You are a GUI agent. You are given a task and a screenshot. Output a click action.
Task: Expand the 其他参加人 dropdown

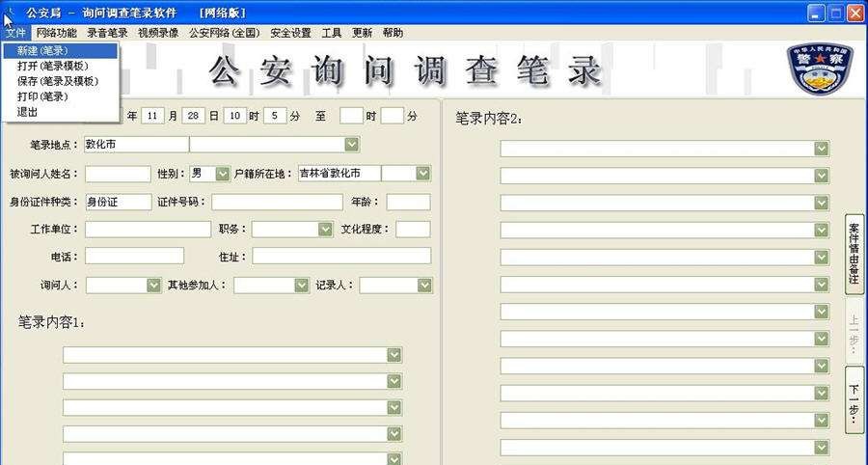pyautogui.click(x=302, y=286)
